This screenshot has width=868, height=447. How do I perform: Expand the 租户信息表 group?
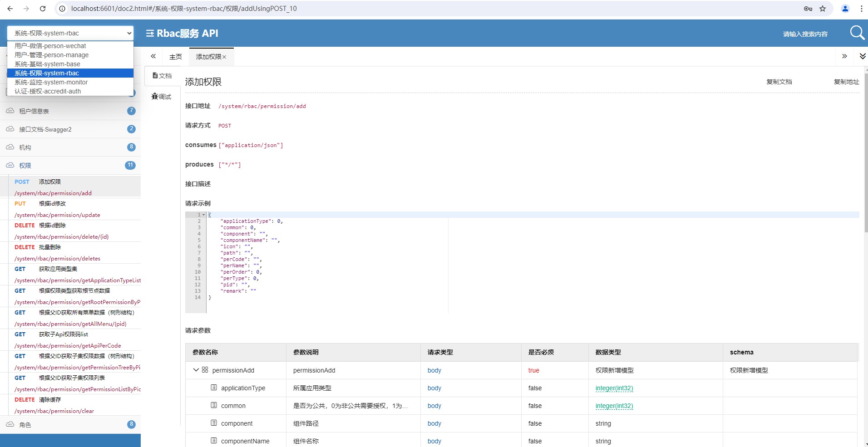70,111
